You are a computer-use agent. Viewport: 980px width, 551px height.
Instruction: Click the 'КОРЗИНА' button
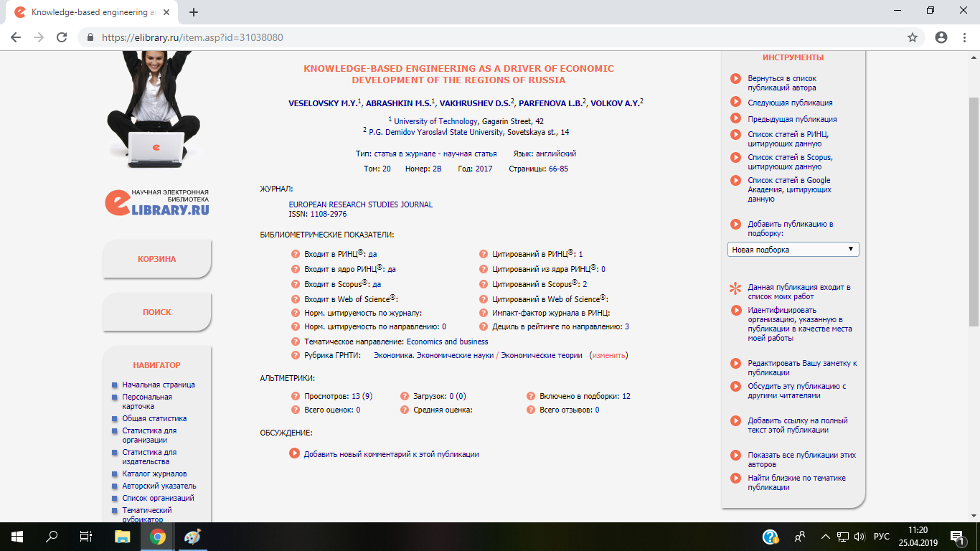(x=157, y=259)
